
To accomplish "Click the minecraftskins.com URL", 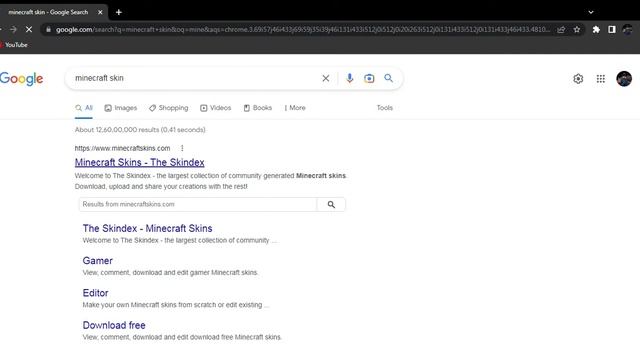I will tap(122, 148).
